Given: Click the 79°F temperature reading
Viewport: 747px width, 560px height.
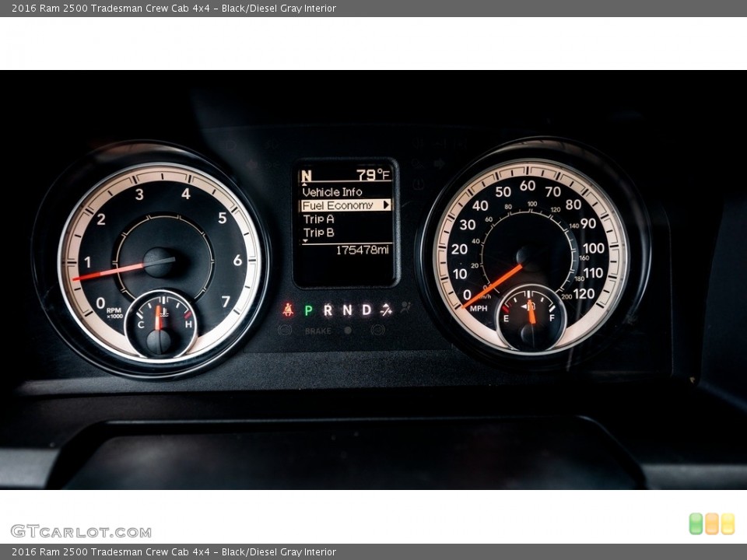Looking at the screenshot, I should click(x=373, y=175).
